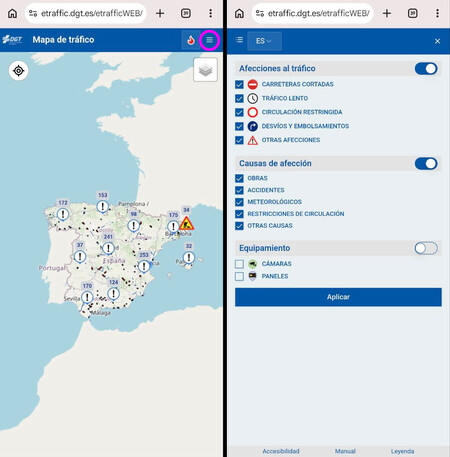Click the 172 incident cluster marker in Galicia
450x457 pixels.
[x=63, y=214]
